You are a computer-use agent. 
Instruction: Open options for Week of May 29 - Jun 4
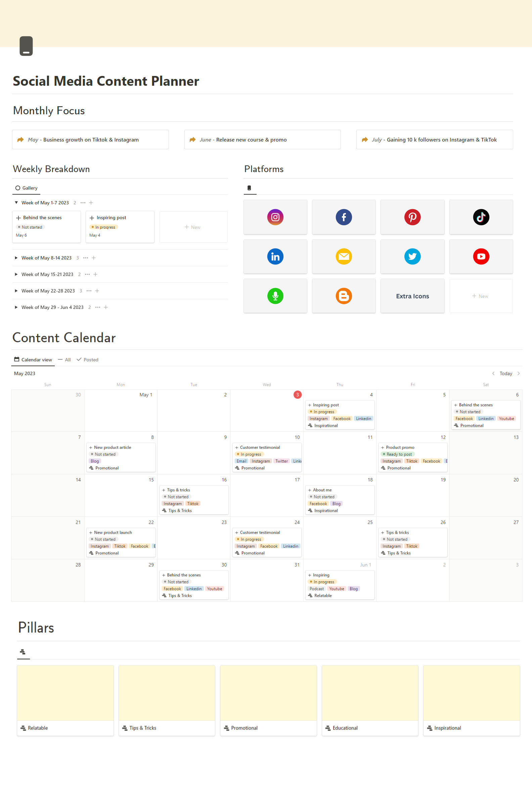tap(98, 307)
